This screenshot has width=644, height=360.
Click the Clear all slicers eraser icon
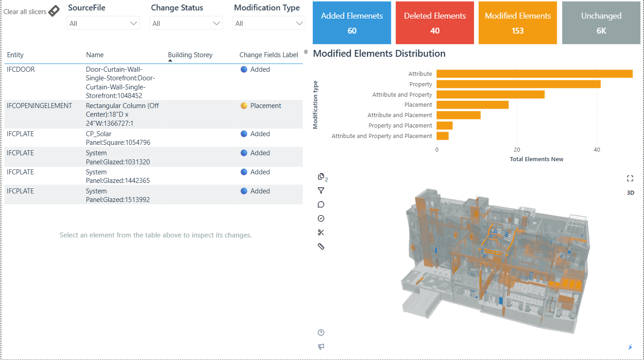[x=54, y=11]
